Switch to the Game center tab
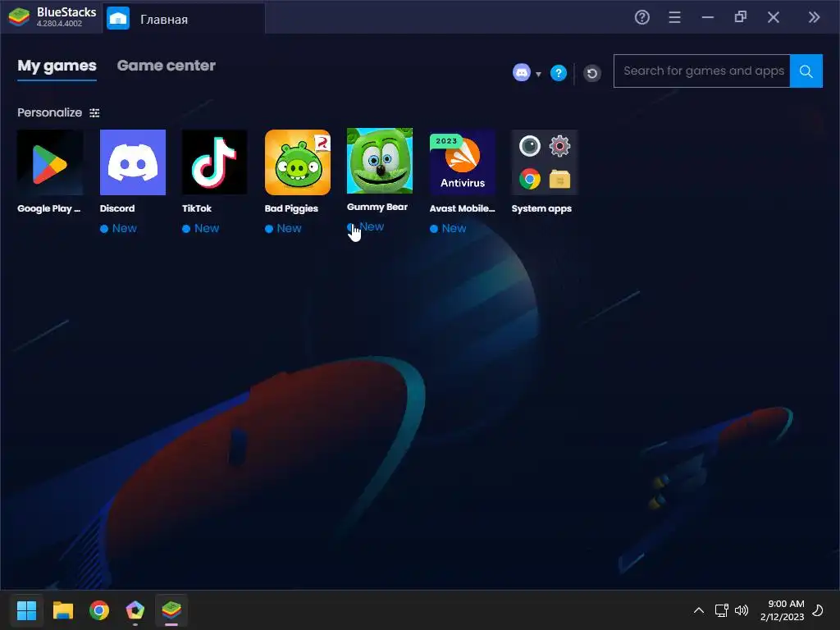 point(166,66)
